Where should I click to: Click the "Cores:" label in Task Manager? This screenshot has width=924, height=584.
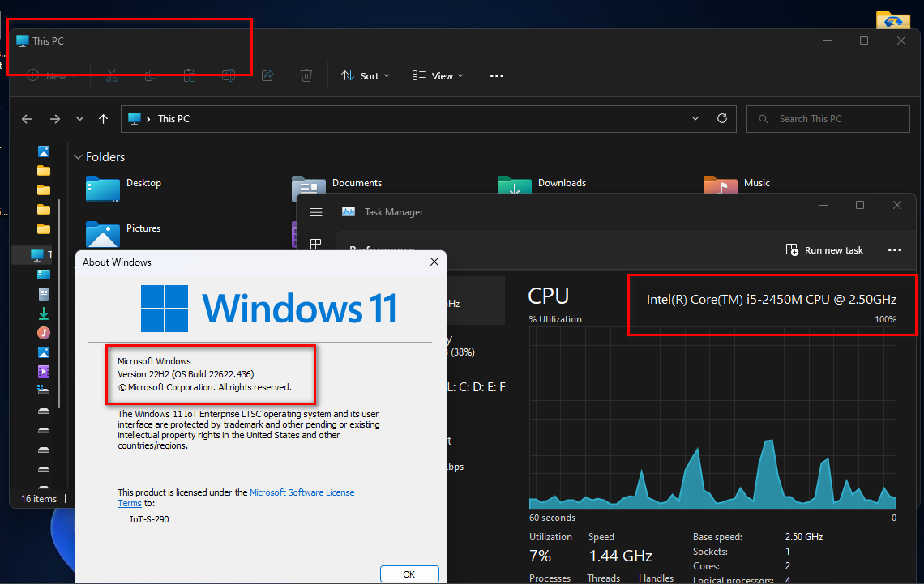coord(706,565)
